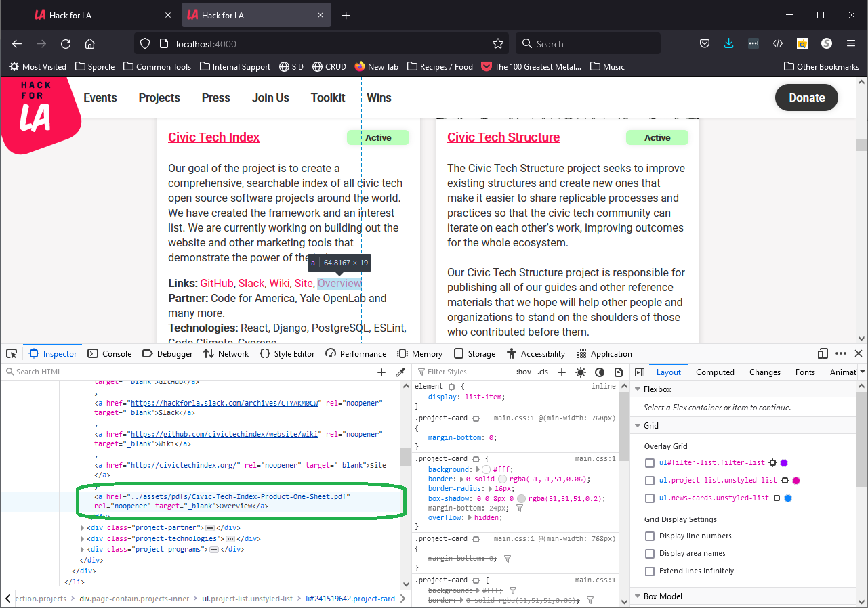This screenshot has width=868, height=608.
Task: Show more sidebar tabs dropdown arrow
Action: pyautogui.click(x=863, y=372)
